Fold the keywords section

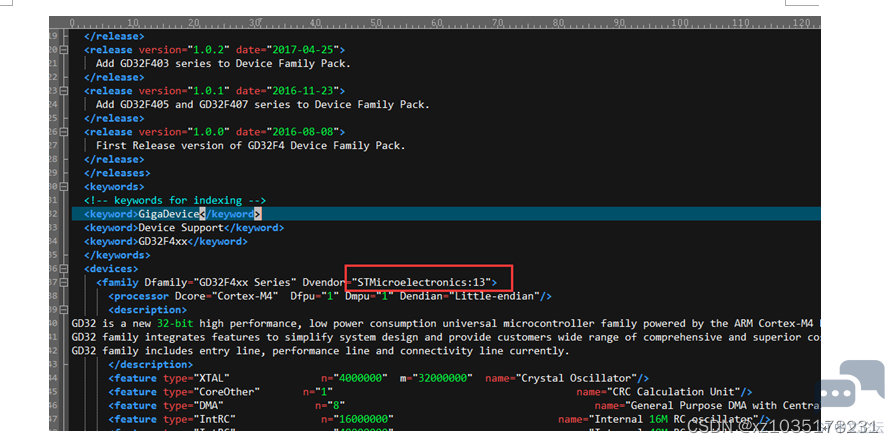coord(64,187)
